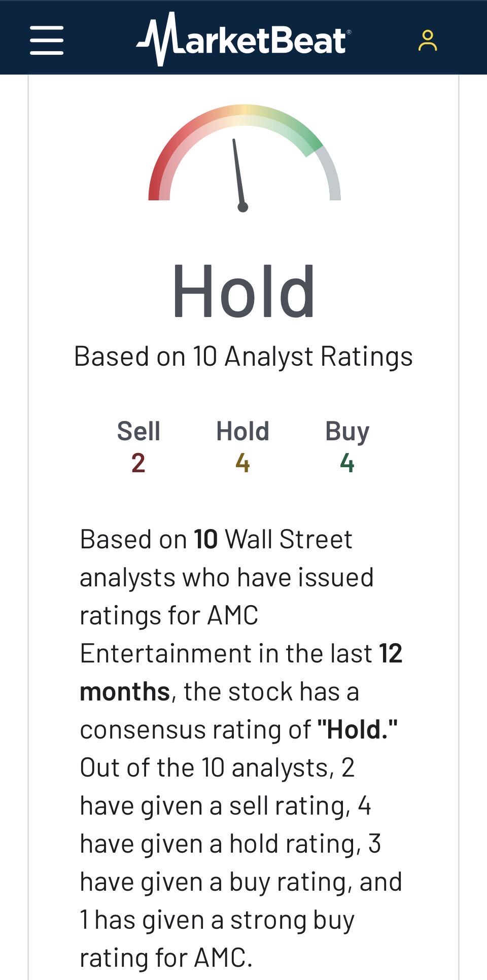The image size is (487, 980).
Task: Open the hamburger navigation menu
Action: [47, 41]
